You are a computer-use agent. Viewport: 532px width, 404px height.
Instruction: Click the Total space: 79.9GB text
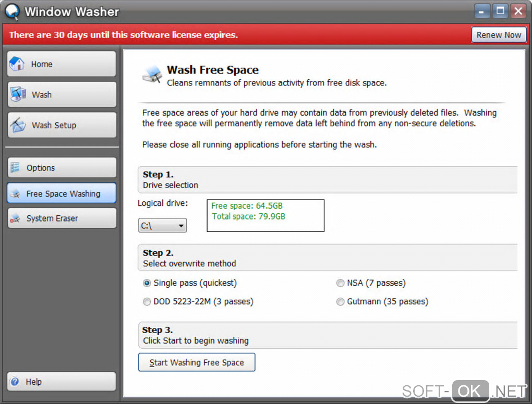pyautogui.click(x=249, y=216)
